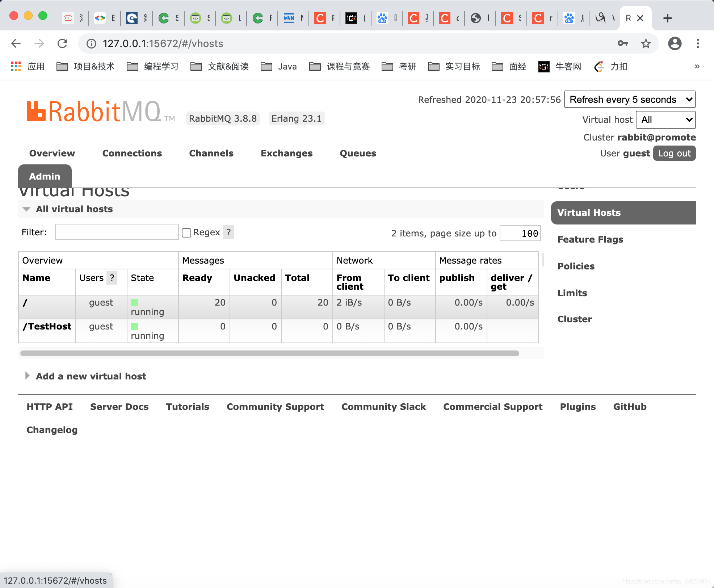Reload the page with the refresh icon
Image resolution: width=714 pixels, height=588 pixels.
pos(63,44)
